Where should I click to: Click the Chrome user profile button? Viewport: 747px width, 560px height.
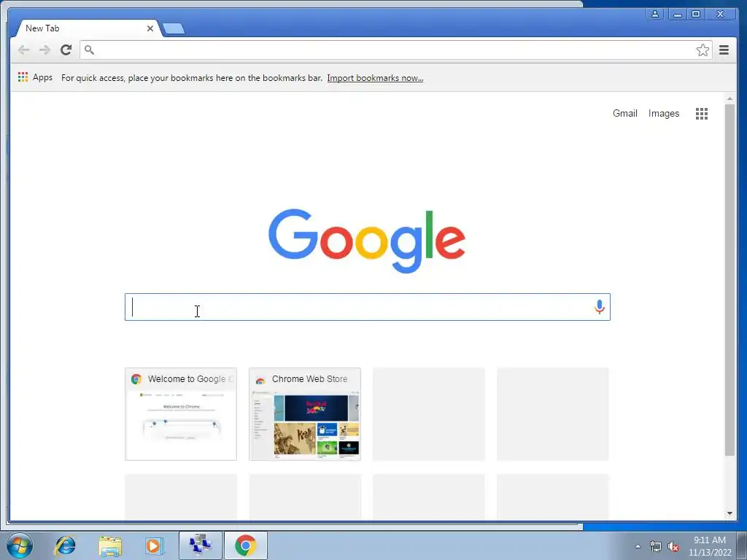click(655, 14)
